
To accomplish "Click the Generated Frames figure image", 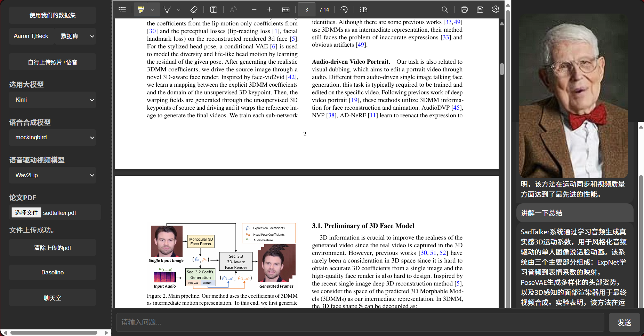I will pos(277,263).
